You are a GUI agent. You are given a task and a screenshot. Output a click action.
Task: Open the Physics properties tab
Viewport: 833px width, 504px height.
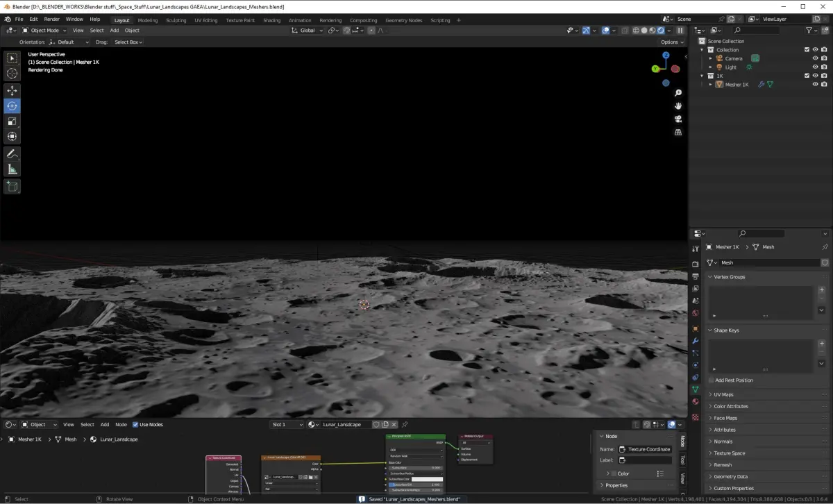[696, 364]
